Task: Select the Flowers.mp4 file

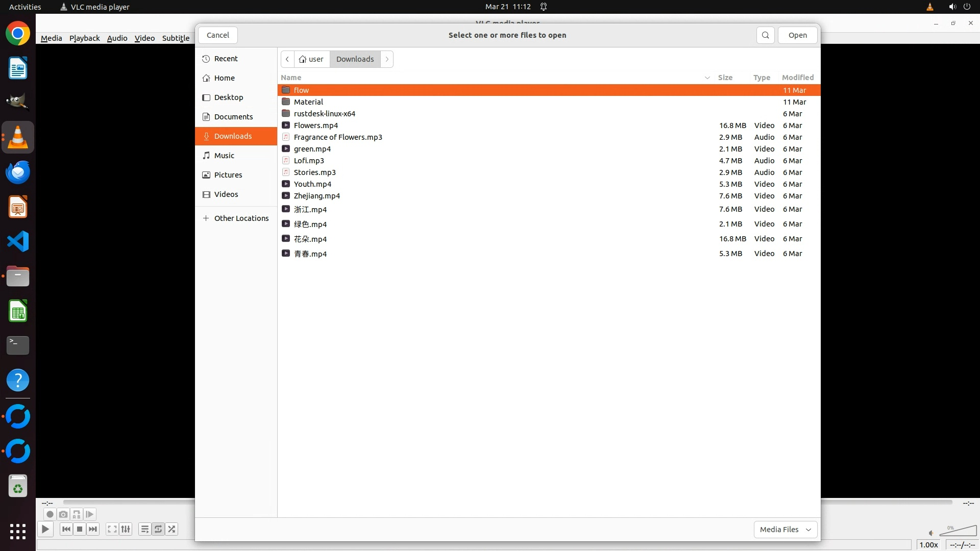Action: [316, 126]
